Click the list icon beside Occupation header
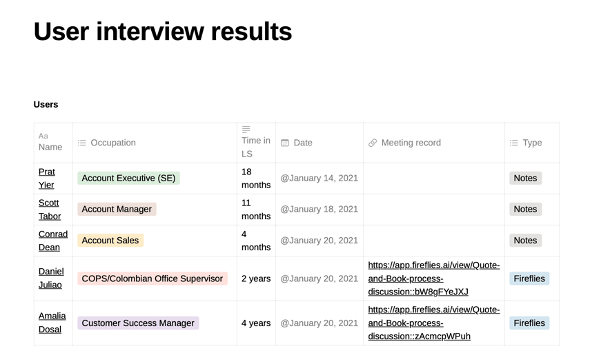Screen dimensions: 590x364 pos(81,143)
